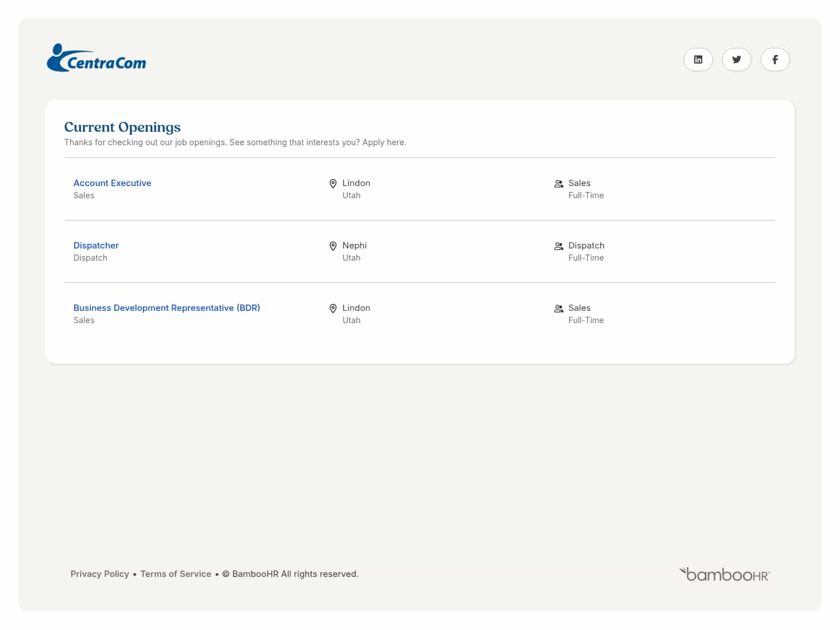Click the 'Thanks for checking out' intro text

click(x=235, y=142)
